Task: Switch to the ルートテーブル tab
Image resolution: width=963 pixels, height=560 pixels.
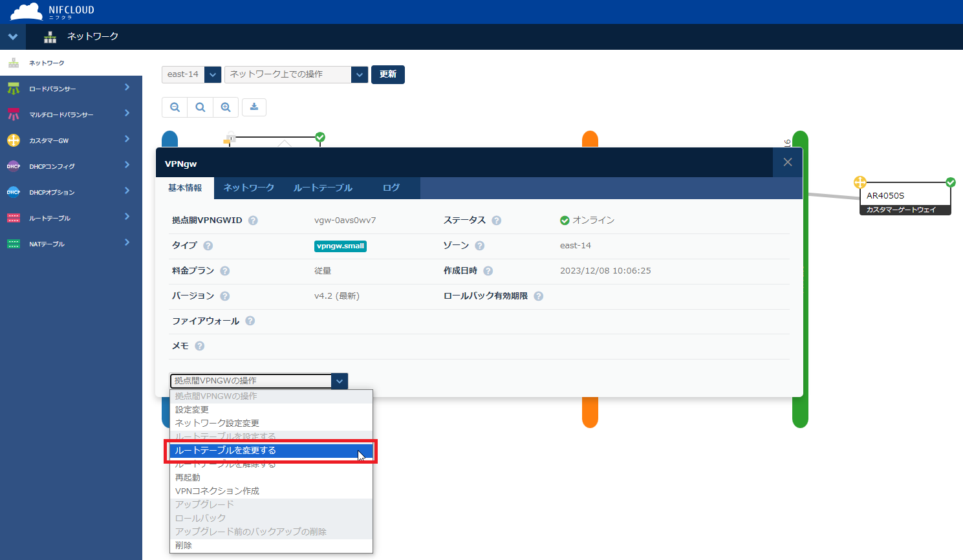Action: 323,188
